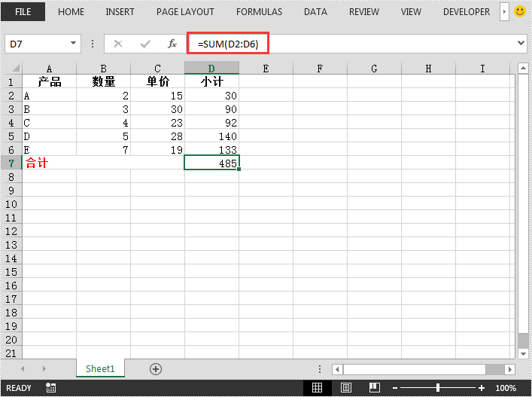Switch to the HOME ribbon tab
532x397 pixels.
[71, 12]
